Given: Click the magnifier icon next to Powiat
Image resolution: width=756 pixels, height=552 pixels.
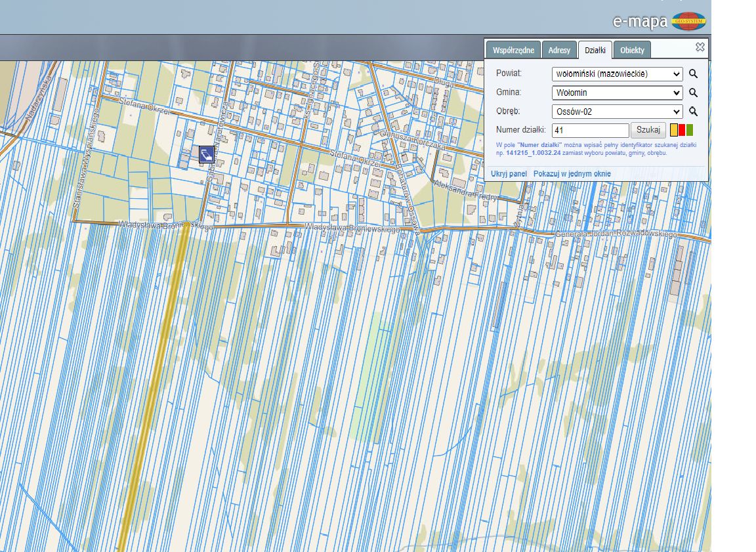Looking at the screenshot, I should tap(693, 74).
